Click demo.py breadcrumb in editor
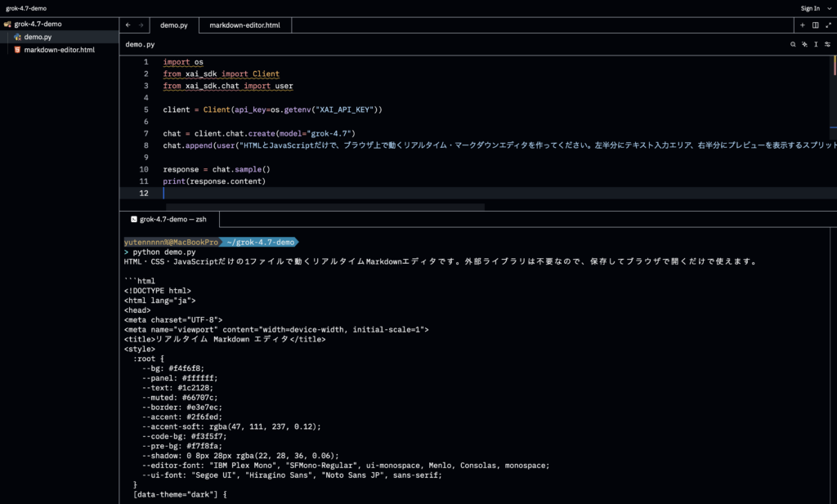 coord(140,44)
